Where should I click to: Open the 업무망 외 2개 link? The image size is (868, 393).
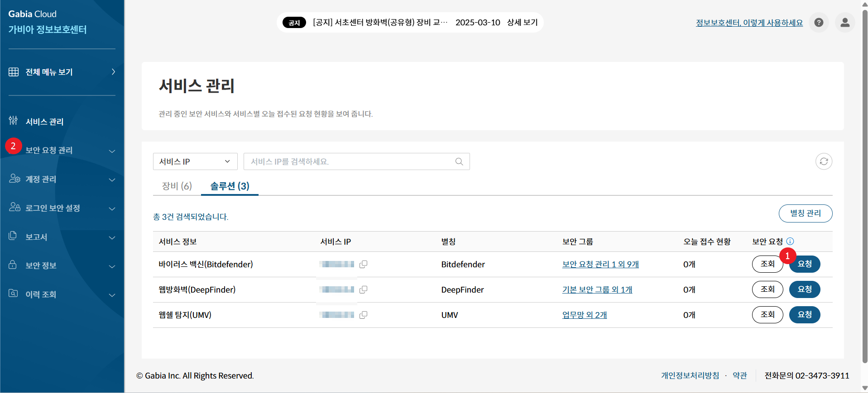585,315
